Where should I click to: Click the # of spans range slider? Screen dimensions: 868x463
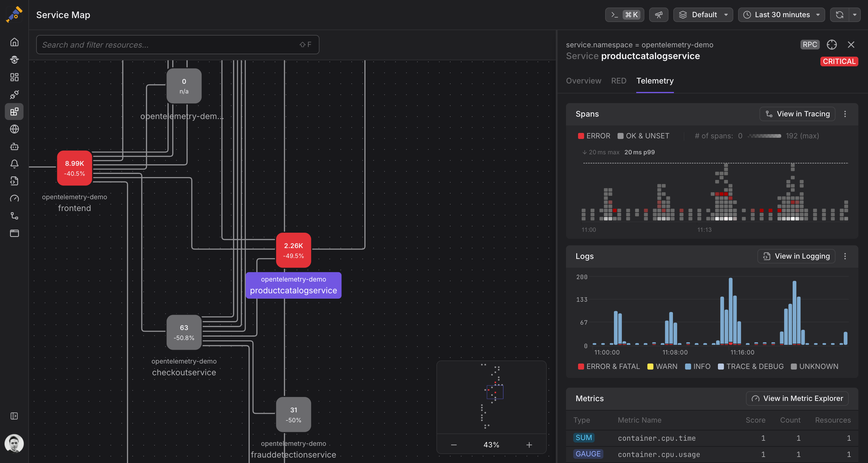[x=764, y=136]
